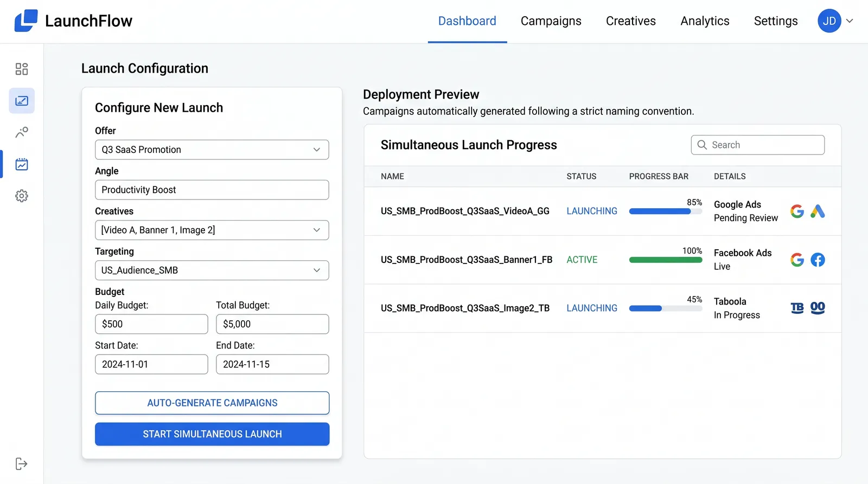
Task: Select campaign US_SMB_ProdBoost_Q3SaaS_VideoA_GG
Action: 465,211
